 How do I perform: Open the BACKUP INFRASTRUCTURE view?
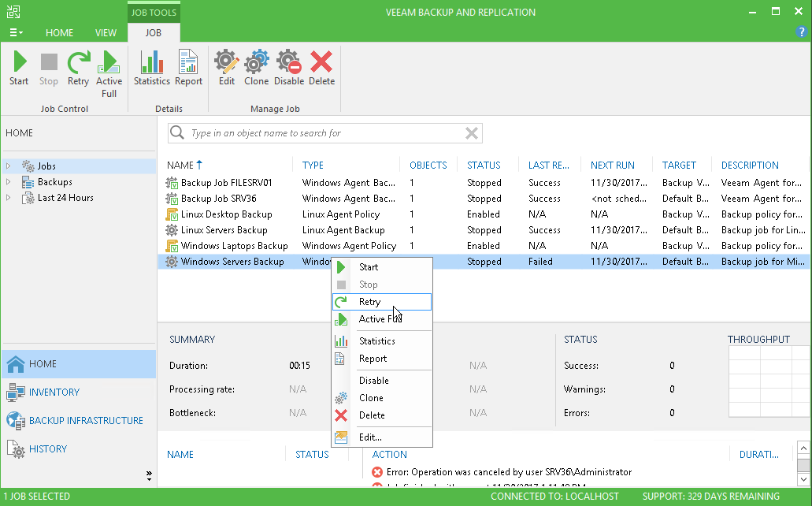point(86,420)
